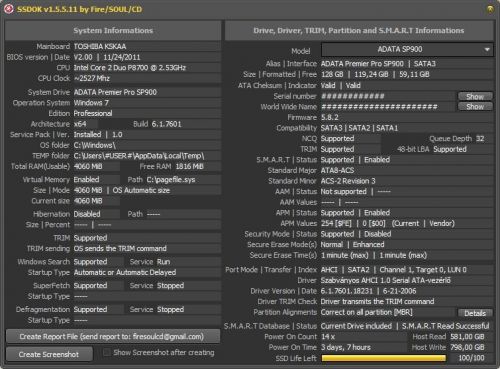Click Channel 1, Target 0, LUN 0 value
The image size is (500, 369).
pos(423,270)
